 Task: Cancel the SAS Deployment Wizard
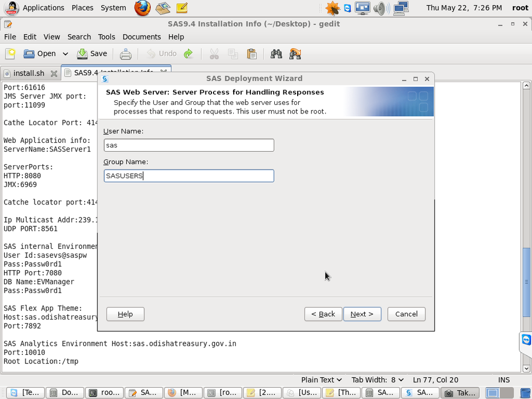point(406,314)
